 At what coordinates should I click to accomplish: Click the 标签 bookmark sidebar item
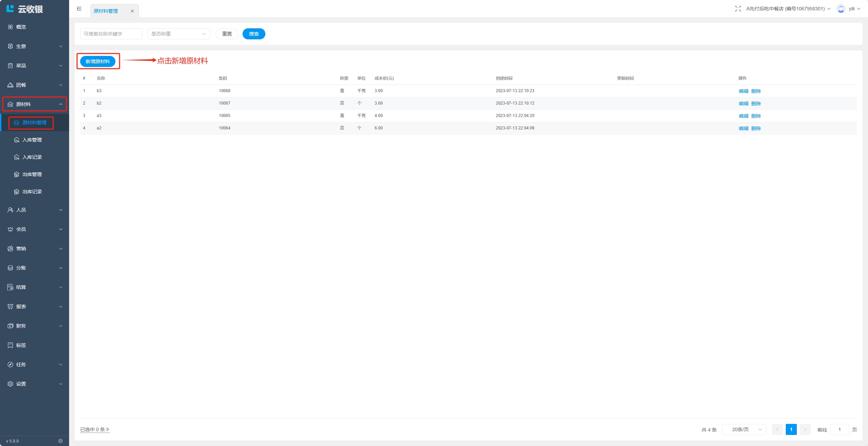tap(21, 345)
